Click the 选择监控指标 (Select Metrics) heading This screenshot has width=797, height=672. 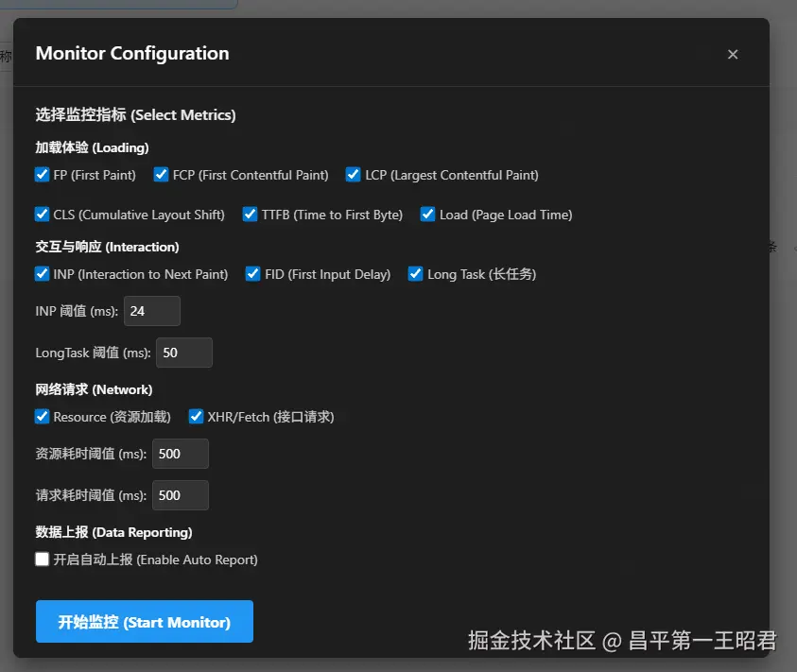(135, 115)
